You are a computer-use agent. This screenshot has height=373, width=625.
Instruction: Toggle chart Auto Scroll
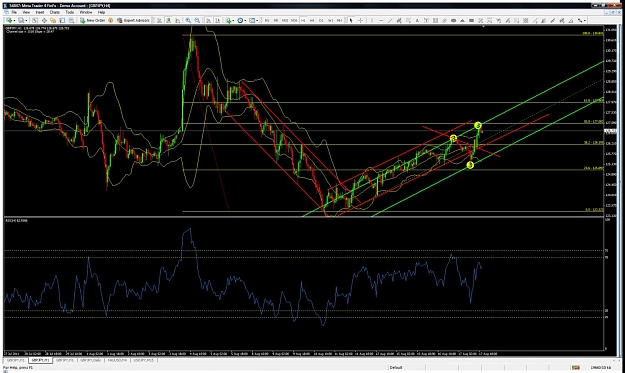pyautogui.click(x=207, y=20)
